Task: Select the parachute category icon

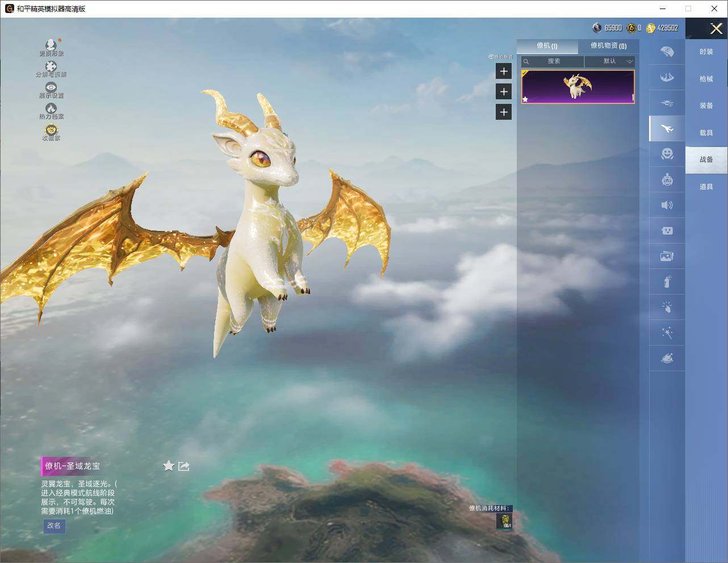Action: click(x=667, y=52)
